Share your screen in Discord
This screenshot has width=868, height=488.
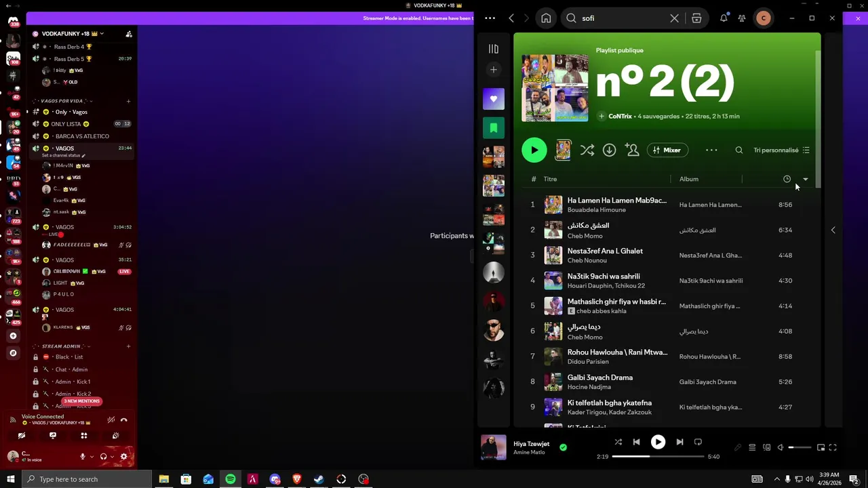(53, 436)
